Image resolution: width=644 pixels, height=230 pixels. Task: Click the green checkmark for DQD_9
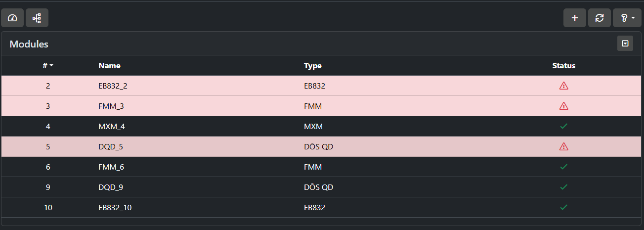click(564, 187)
